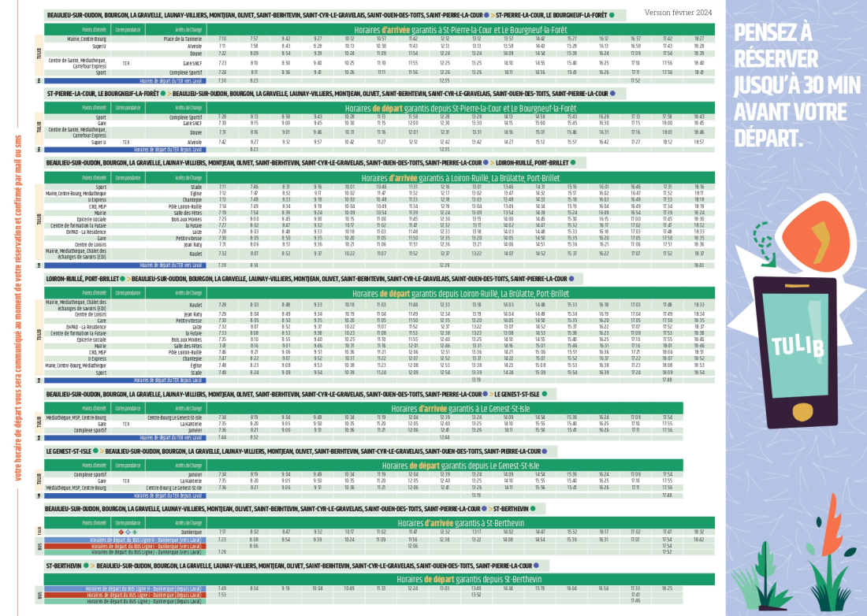Click the vertical orange reservation notice text
The height and width of the screenshot is (616, 867).
[19, 307]
